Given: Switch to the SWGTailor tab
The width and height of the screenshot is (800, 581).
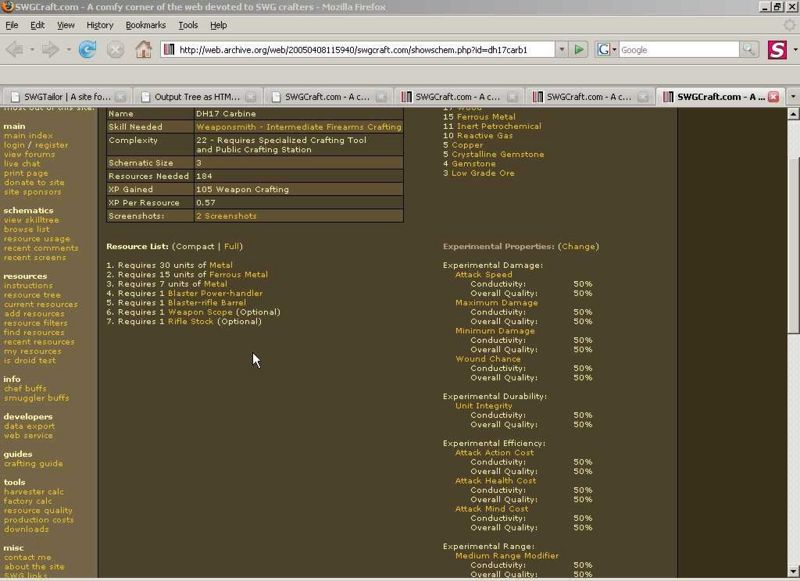Looking at the screenshot, I should pos(60,97).
